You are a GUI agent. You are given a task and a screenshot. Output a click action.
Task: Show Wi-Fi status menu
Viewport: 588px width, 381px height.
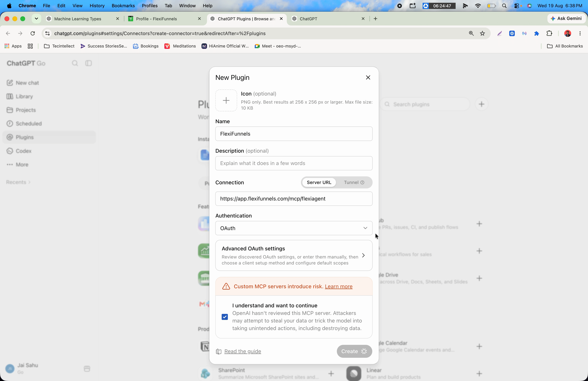point(478,6)
